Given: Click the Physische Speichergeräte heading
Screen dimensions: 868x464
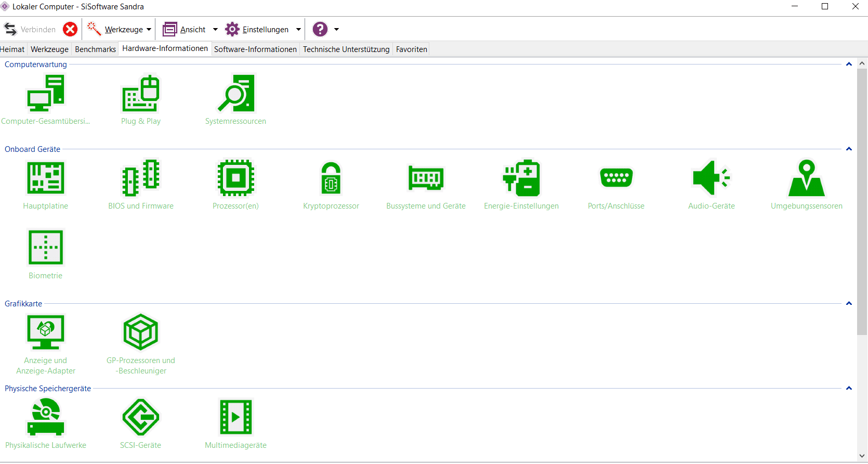Looking at the screenshot, I should [48, 389].
